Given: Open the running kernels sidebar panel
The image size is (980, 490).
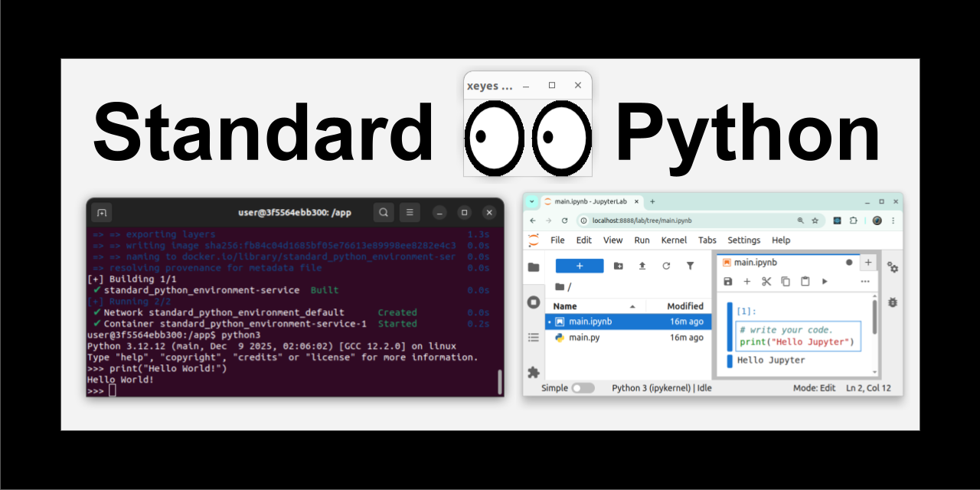Looking at the screenshot, I should (x=534, y=302).
